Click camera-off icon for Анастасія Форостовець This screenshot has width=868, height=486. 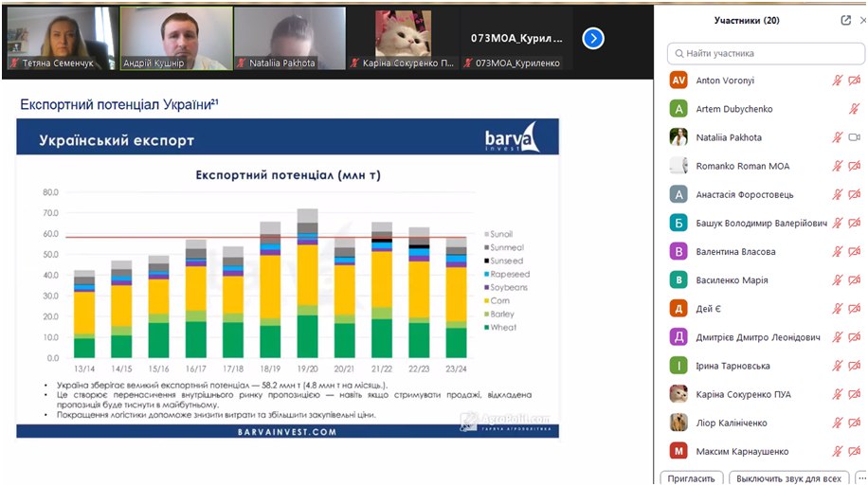click(x=854, y=194)
